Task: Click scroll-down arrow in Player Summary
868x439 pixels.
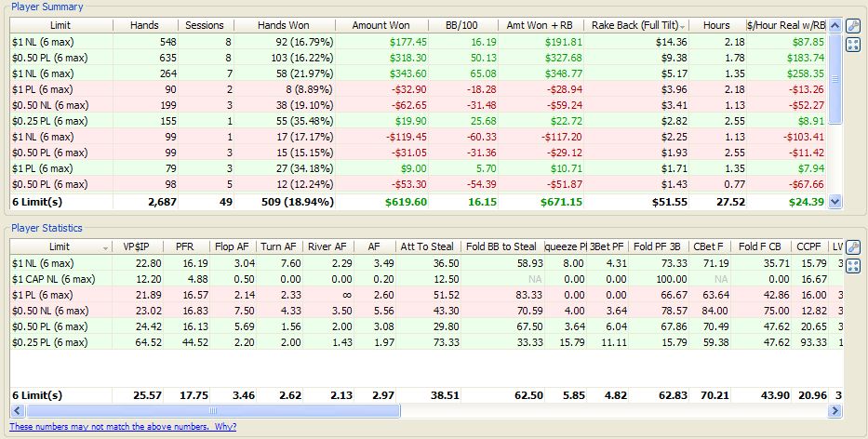Action: click(834, 201)
